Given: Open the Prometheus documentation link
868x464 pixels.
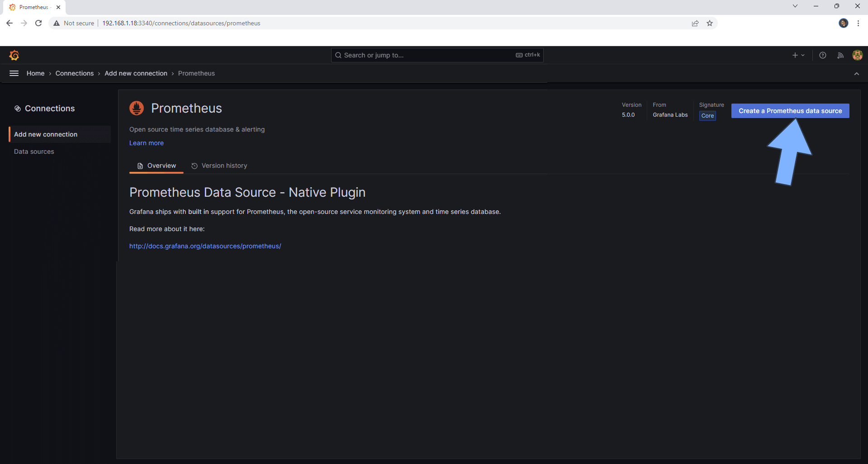Looking at the screenshot, I should coord(205,246).
